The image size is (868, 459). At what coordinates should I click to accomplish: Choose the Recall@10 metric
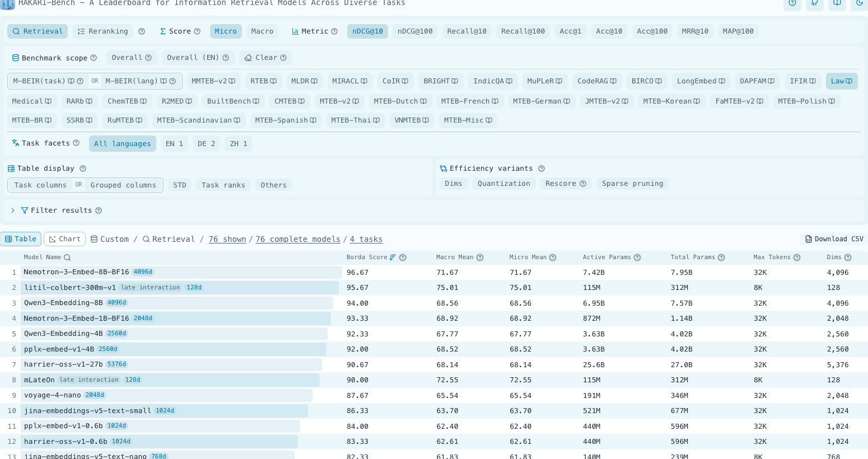point(466,31)
